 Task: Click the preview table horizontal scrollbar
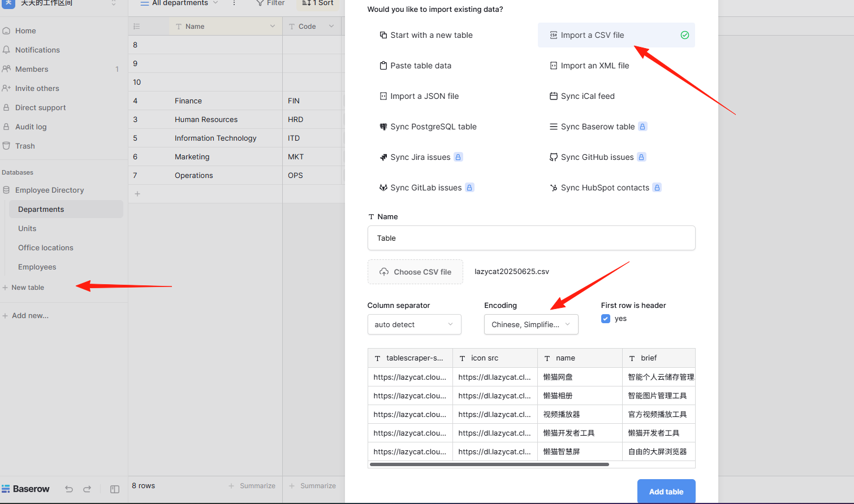489,464
